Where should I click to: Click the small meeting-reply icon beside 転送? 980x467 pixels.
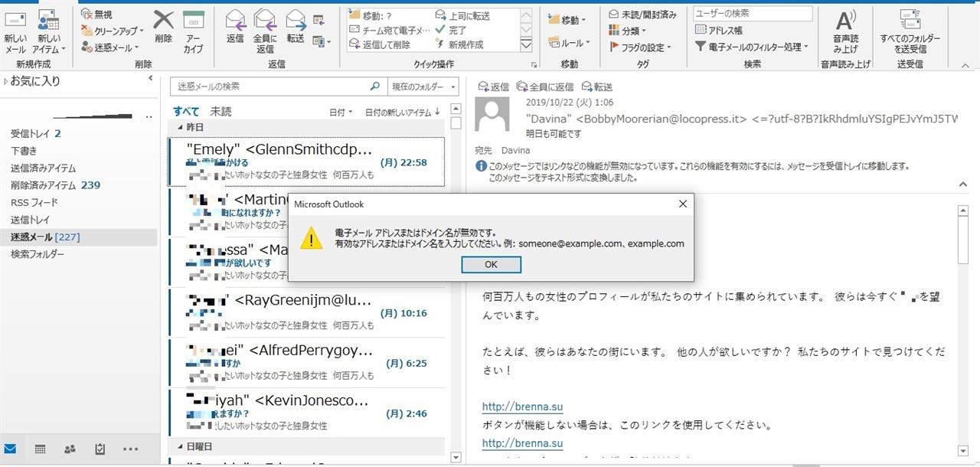pyautogui.click(x=319, y=21)
